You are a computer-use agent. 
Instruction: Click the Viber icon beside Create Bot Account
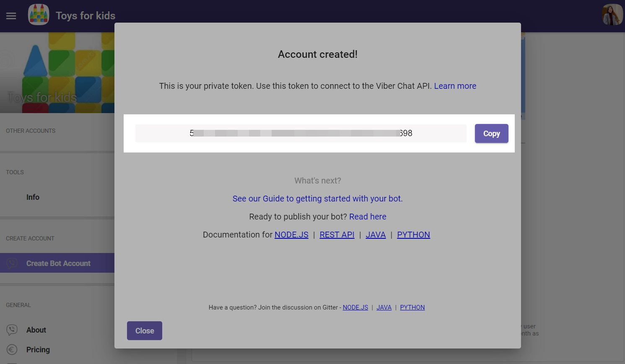[12, 263]
